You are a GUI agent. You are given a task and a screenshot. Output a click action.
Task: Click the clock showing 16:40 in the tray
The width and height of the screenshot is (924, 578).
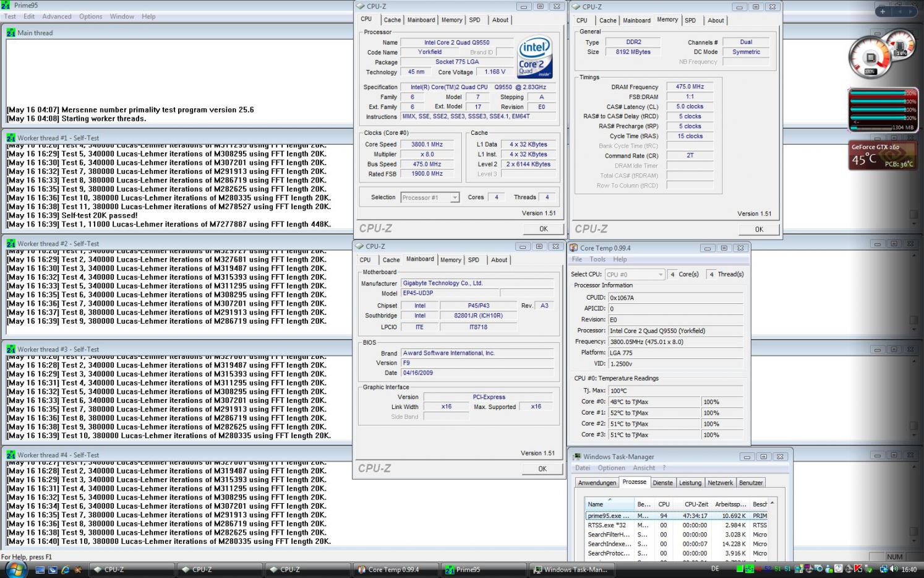[x=909, y=569]
